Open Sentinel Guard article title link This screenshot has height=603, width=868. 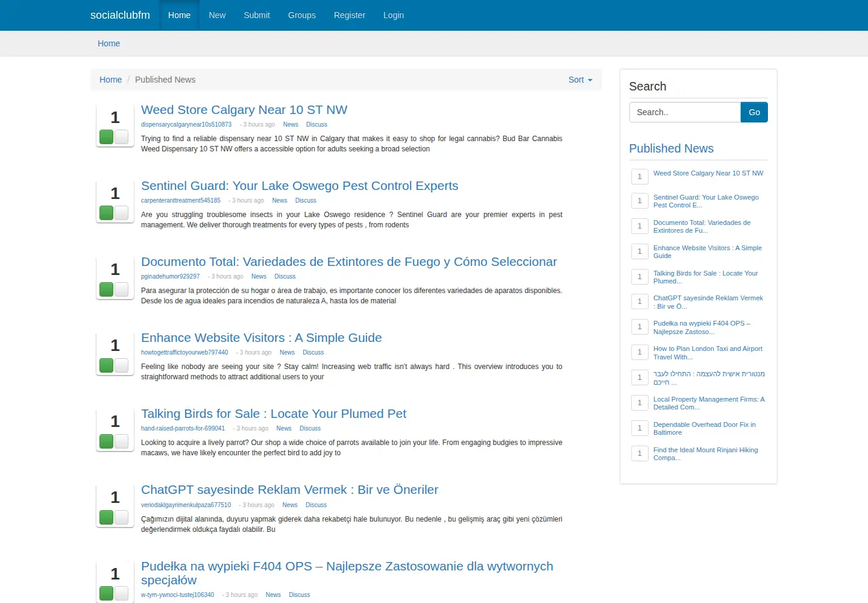(300, 186)
